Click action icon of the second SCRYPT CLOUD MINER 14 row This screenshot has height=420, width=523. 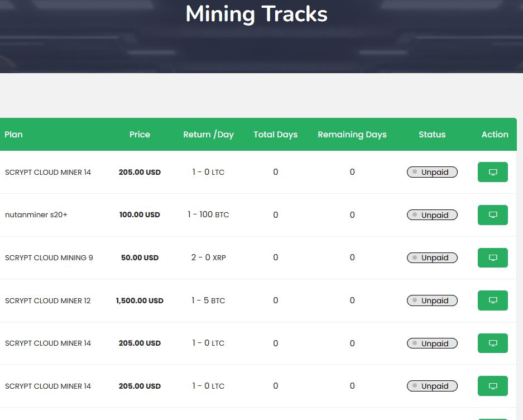pyautogui.click(x=493, y=343)
